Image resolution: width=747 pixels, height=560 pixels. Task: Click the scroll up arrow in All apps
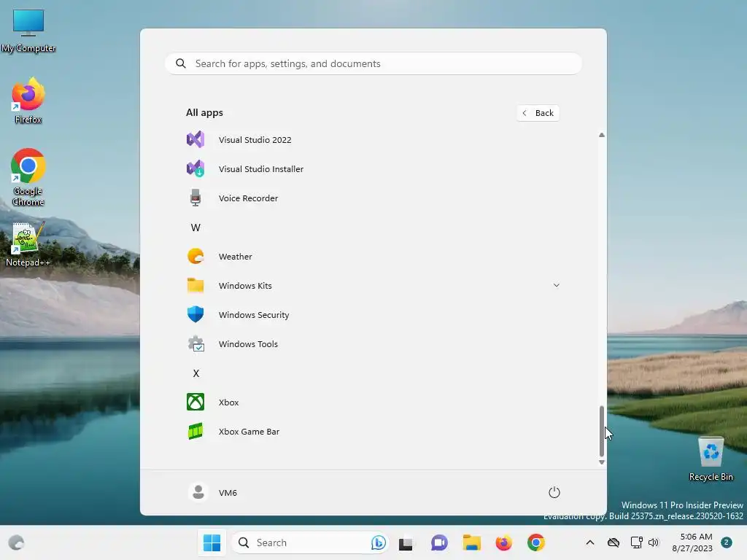(601, 135)
